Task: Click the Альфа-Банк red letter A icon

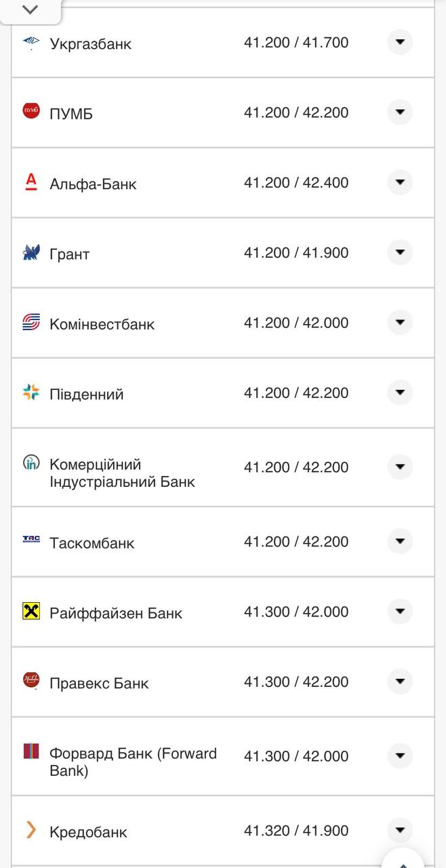Action: (x=29, y=182)
